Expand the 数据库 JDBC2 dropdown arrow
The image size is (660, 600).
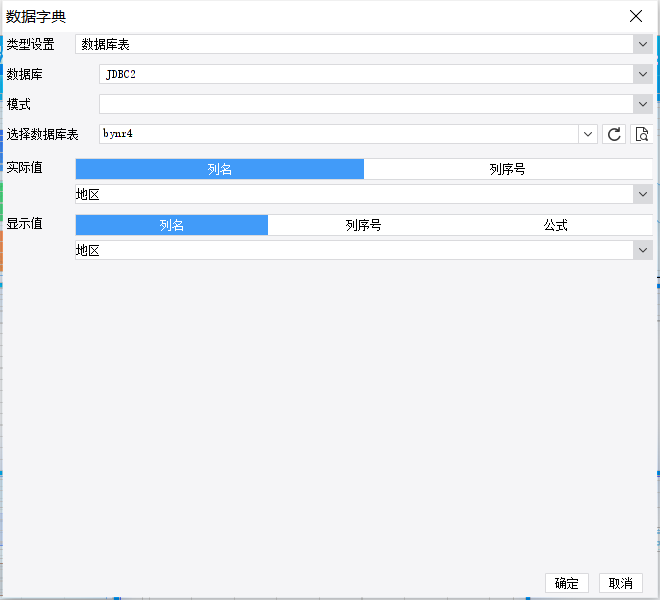click(x=643, y=74)
